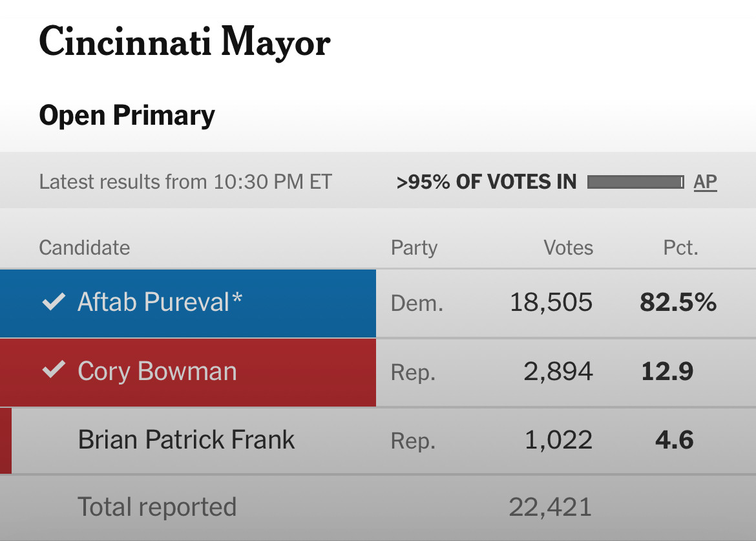The image size is (756, 541).
Task: Click the Party column header
Action: click(x=414, y=248)
